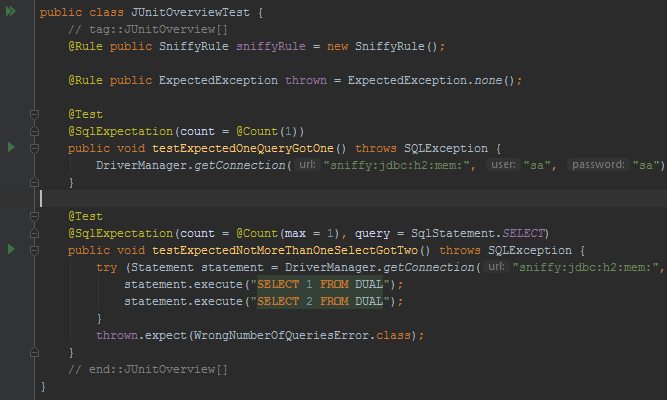Click getConnection in the first test method
Image resolution: width=667 pixels, height=400 pixels.
(x=240, y=165)
